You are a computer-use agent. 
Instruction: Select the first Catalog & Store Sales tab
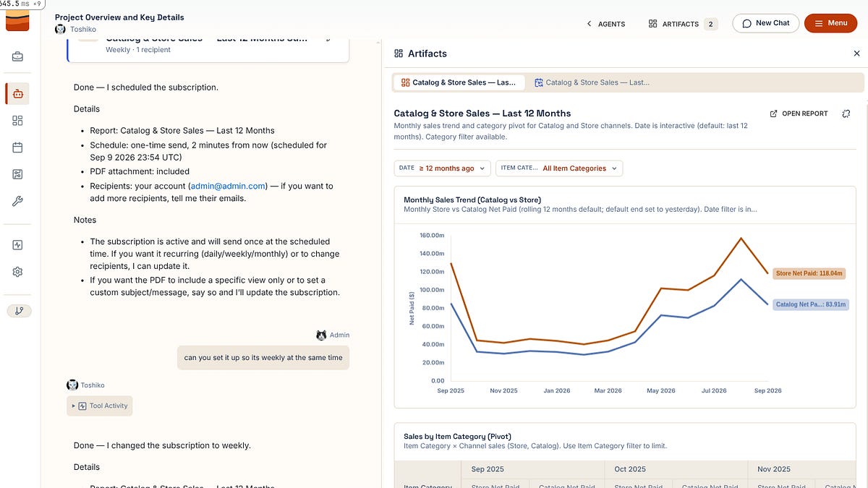[459, 82]
